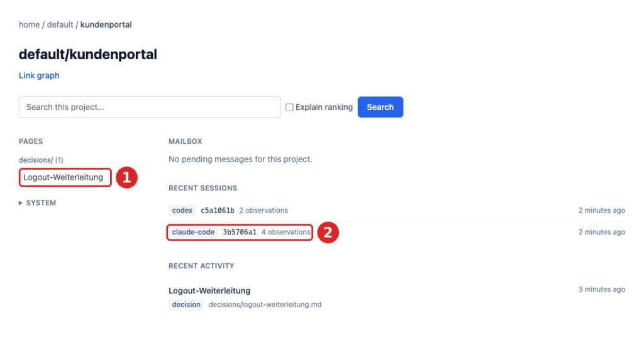Navigate to default breadcrumb link

pyautogui.click(x=60, y=25)
